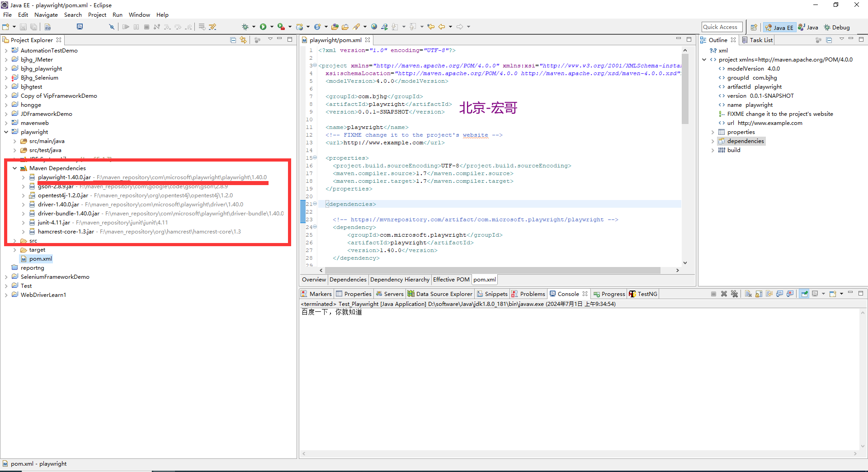The image size is (868, 472).
Task: Switch to Dependency Hierarchy tab
Action: (400, 280)
